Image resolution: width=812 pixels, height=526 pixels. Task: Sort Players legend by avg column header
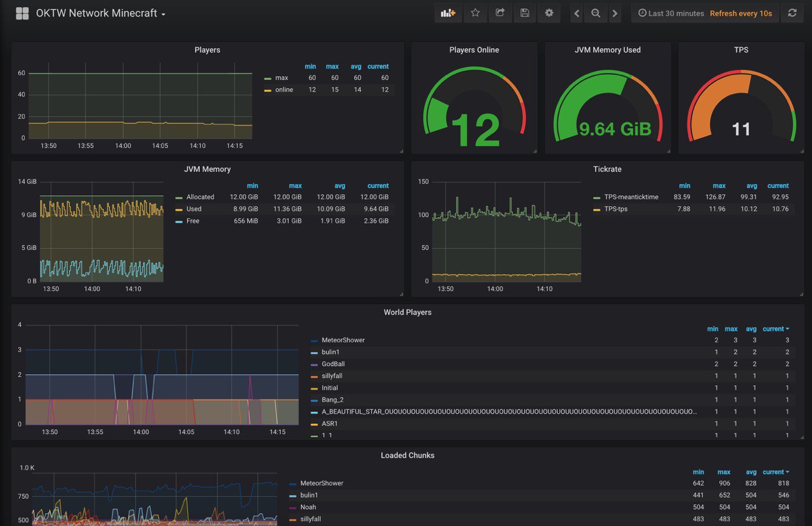click(355, 67)
